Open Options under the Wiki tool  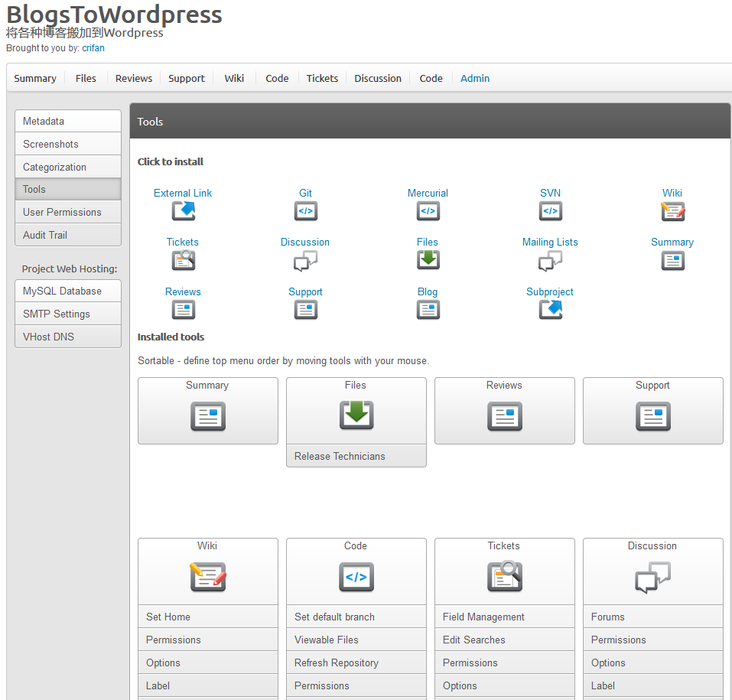[x=208, y=663]
